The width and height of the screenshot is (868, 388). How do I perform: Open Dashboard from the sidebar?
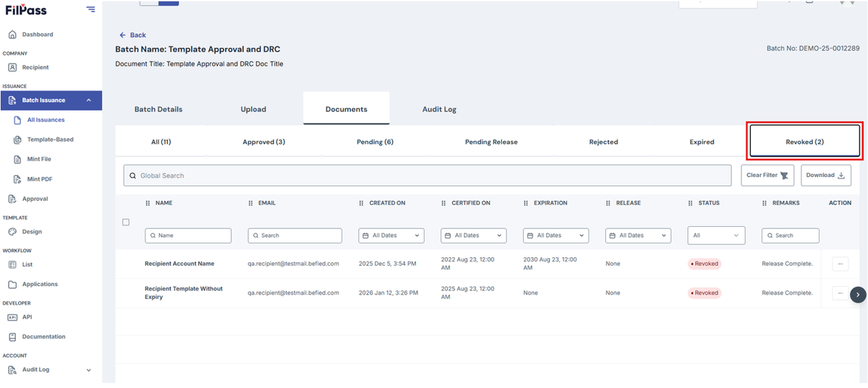(37, 35)
